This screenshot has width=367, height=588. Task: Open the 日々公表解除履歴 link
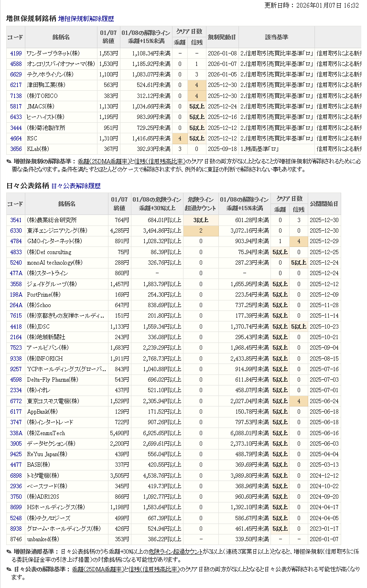click(x=76, y=186)
